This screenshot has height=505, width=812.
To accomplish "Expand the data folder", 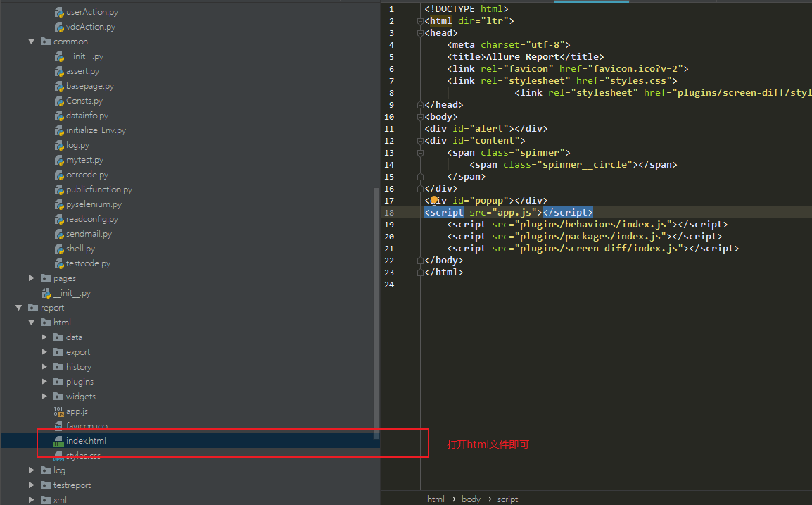I will 44,337.
